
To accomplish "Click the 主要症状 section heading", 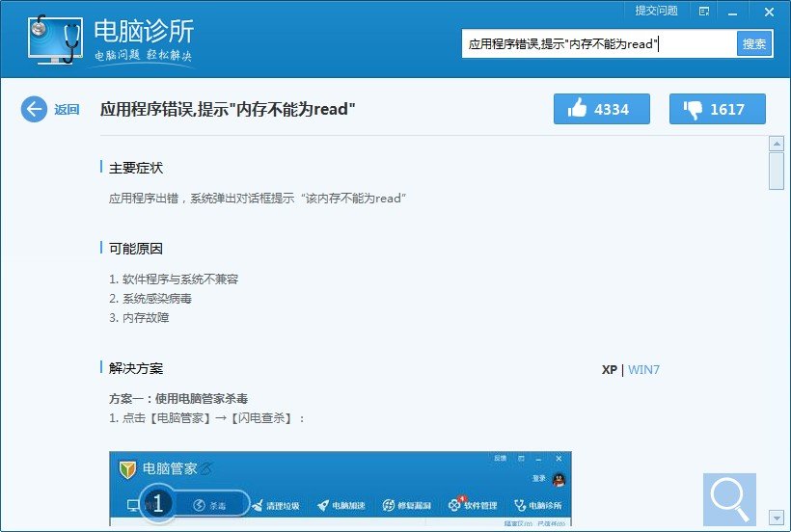I will (x=136, y=168).
